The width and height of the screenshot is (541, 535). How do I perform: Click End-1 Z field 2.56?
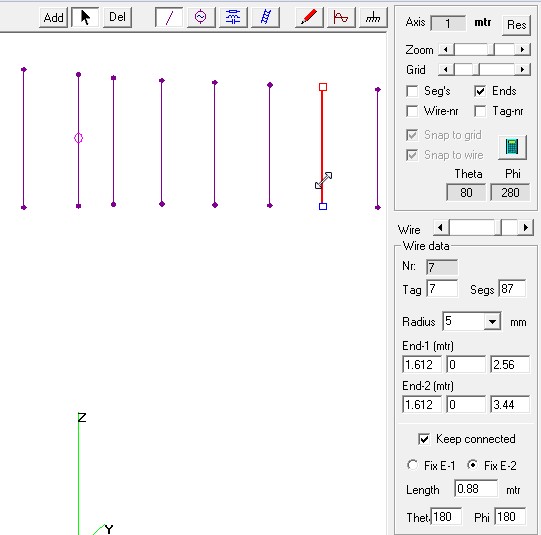coord(510,365)
